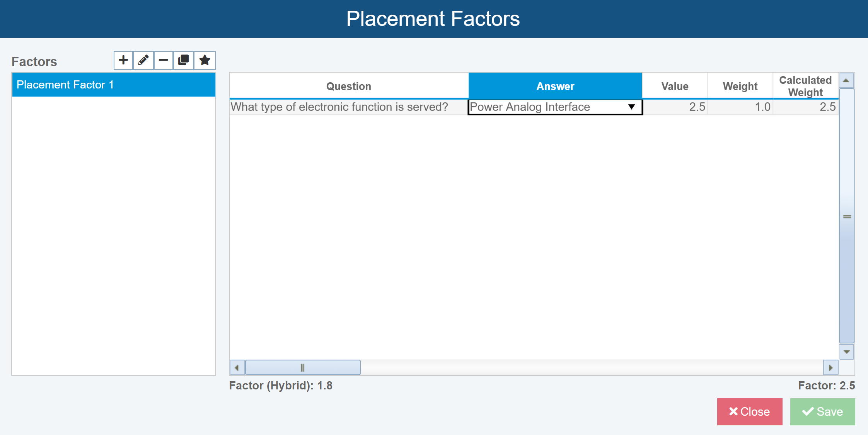Edit the selected factor with pencil icon
The height and width of the screenshot is (435, 868).
[x=143, y=60]
